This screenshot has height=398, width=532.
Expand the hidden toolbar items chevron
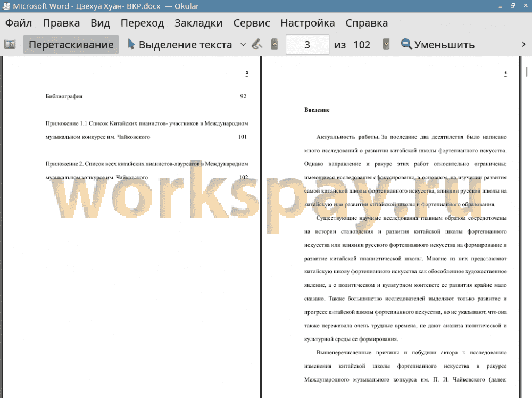(523, 45)
